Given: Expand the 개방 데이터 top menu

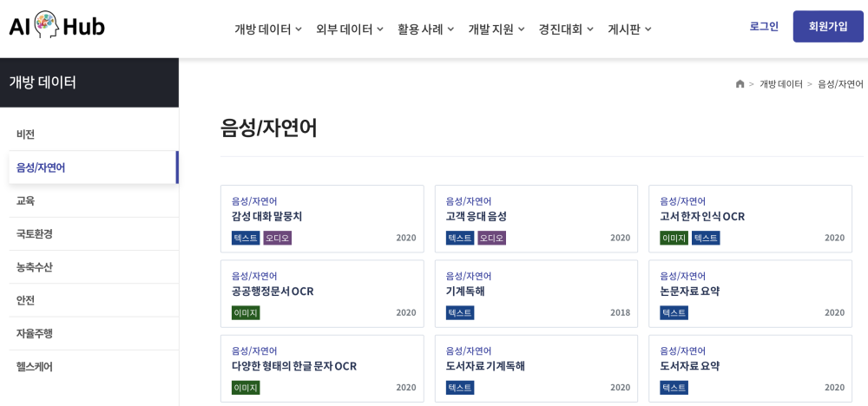Looking at the screenshot, I should [267, 29].
